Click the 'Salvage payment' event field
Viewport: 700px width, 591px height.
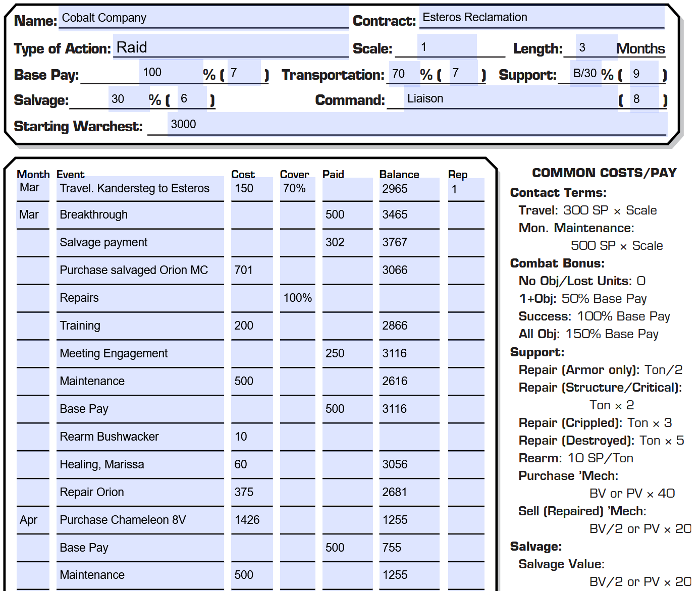pos(140,243)
